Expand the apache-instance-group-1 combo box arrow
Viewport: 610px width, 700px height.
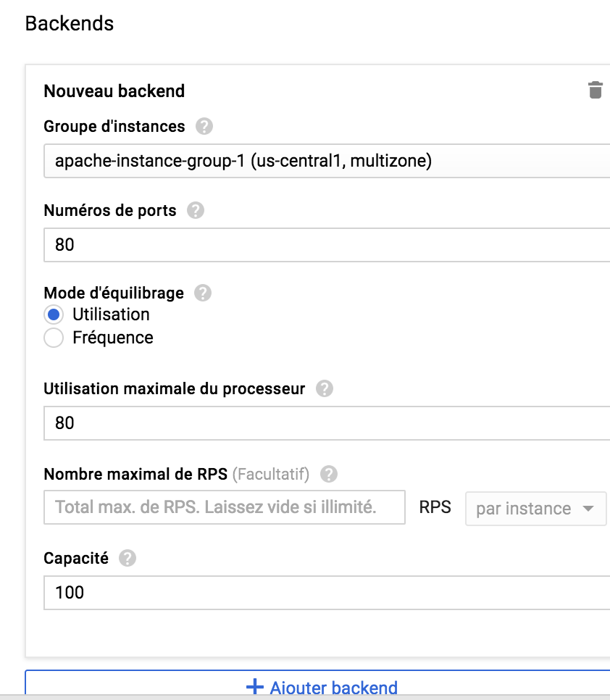601,161
